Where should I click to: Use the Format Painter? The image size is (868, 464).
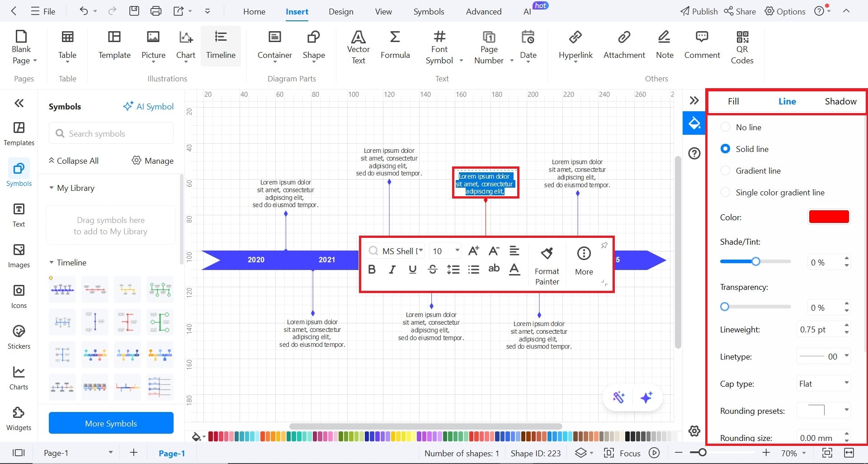547,266
